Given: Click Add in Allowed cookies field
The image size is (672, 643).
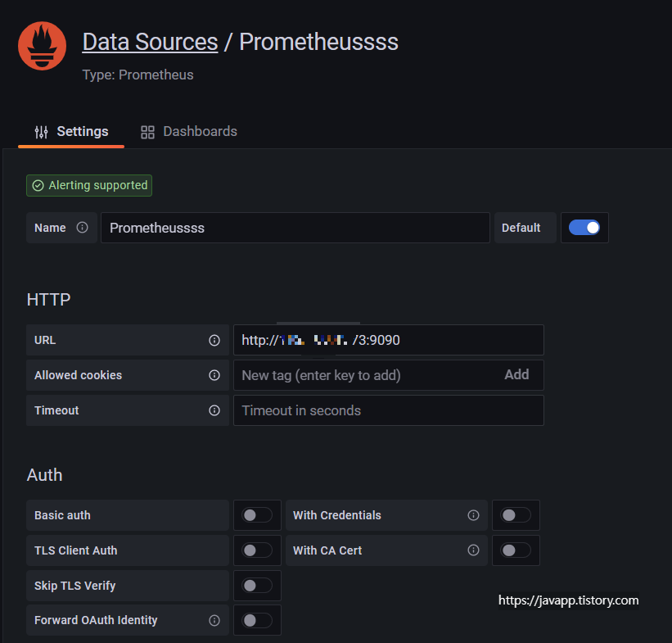Looking at the screenshot, I should tap(516, 374).
